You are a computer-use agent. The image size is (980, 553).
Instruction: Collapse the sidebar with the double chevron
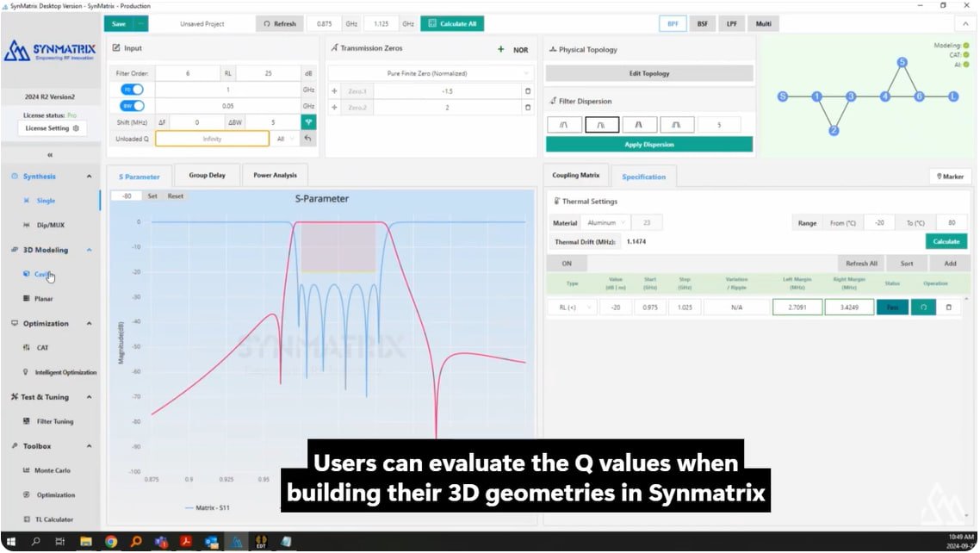tap(50, 154)
